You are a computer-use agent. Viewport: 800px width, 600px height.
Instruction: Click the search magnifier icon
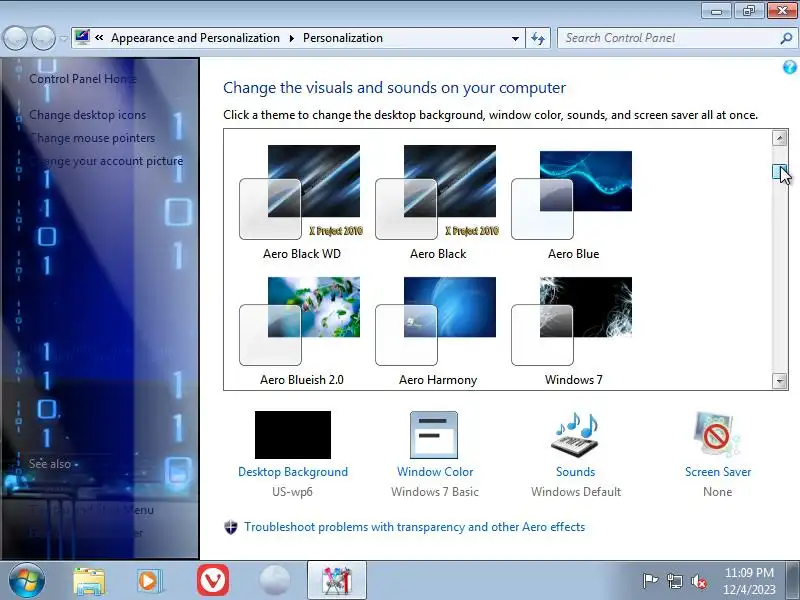pos(786,38)
